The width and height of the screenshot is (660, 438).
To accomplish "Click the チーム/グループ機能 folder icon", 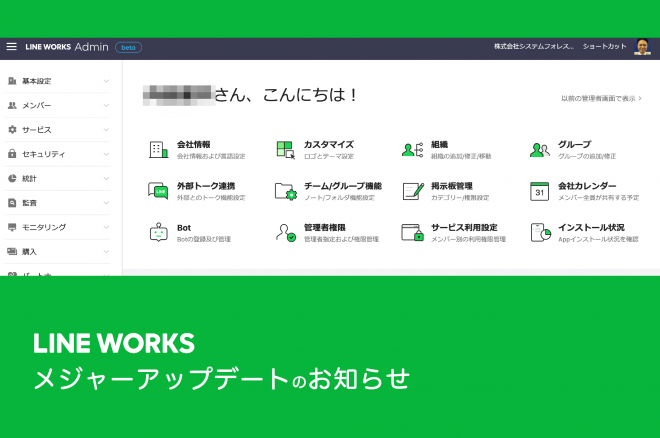I will pos(286,191).
